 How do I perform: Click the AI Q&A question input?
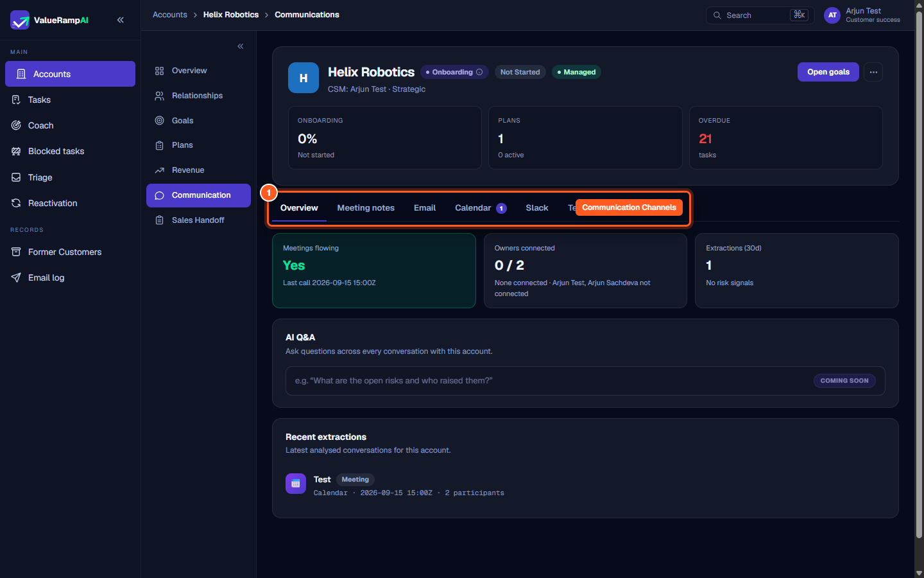pos(585,381)
